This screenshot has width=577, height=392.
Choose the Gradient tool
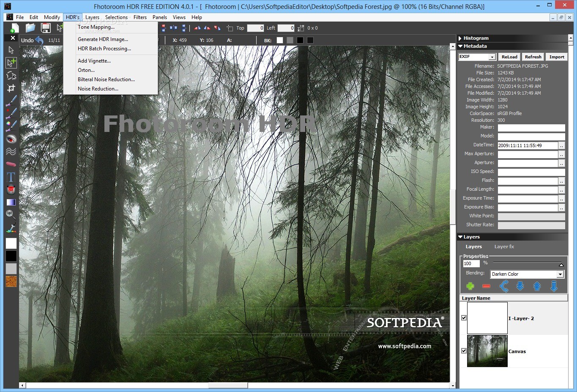11,202
